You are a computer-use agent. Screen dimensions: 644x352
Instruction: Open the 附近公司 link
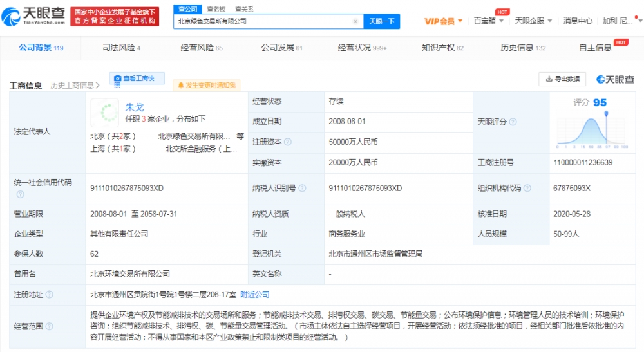[254, 295]
